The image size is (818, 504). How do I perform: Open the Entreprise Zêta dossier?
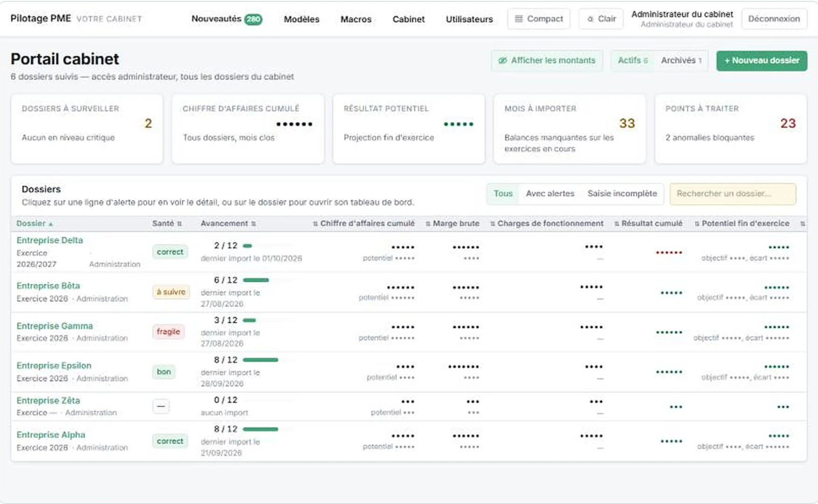click(x=48, y=400)
